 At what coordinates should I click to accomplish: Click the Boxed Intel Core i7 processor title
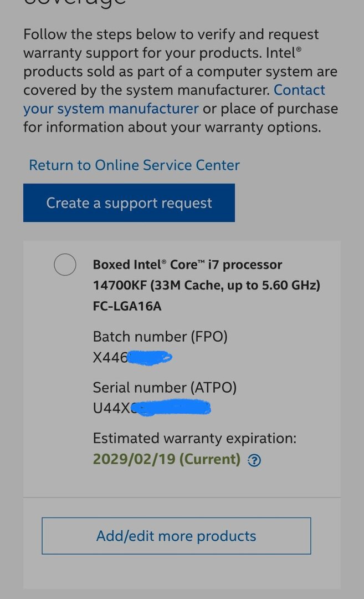tap(187, 265)
